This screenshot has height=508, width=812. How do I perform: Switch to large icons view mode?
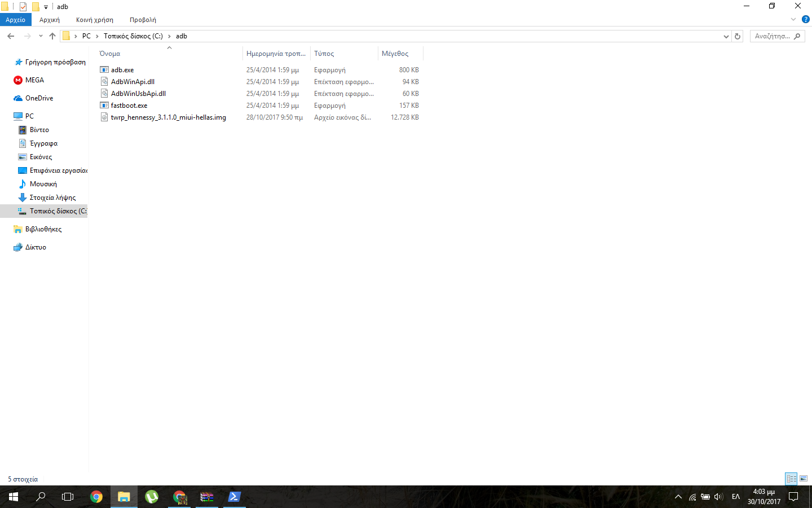[x=804, y=479]
